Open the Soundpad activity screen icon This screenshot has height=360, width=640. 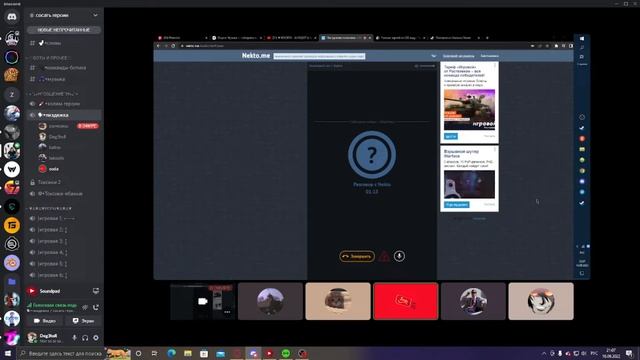point(96,291)
